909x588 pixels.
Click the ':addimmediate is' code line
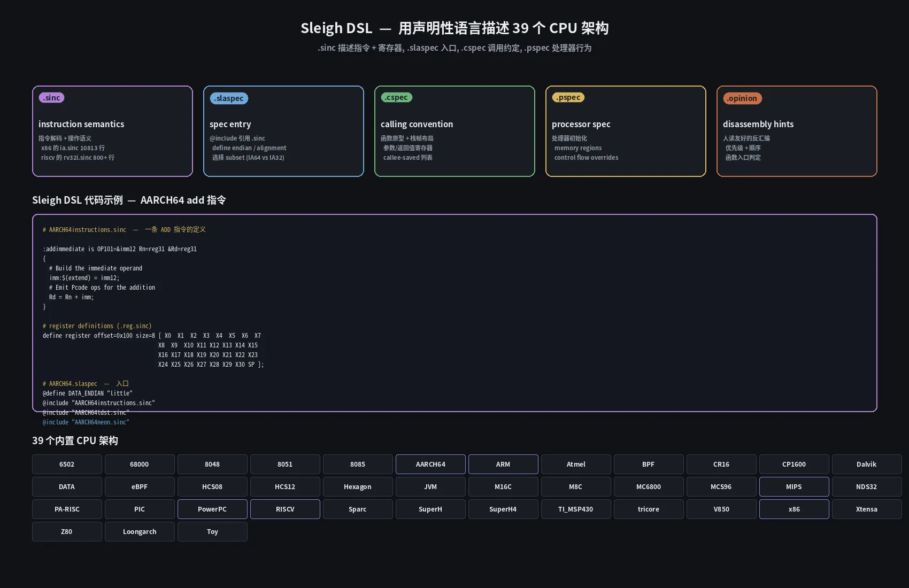pyautogui.click(x=120, y=249)
